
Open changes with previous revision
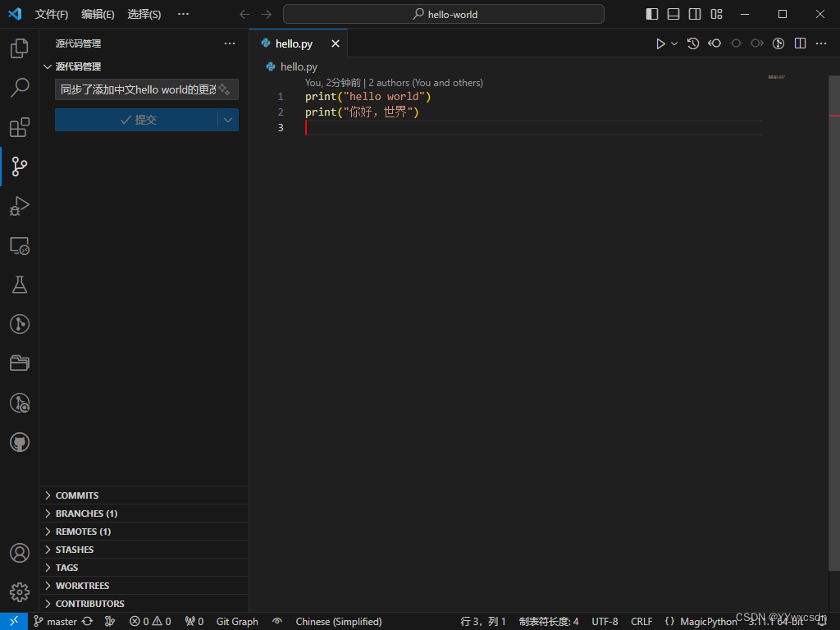(714, 43)
